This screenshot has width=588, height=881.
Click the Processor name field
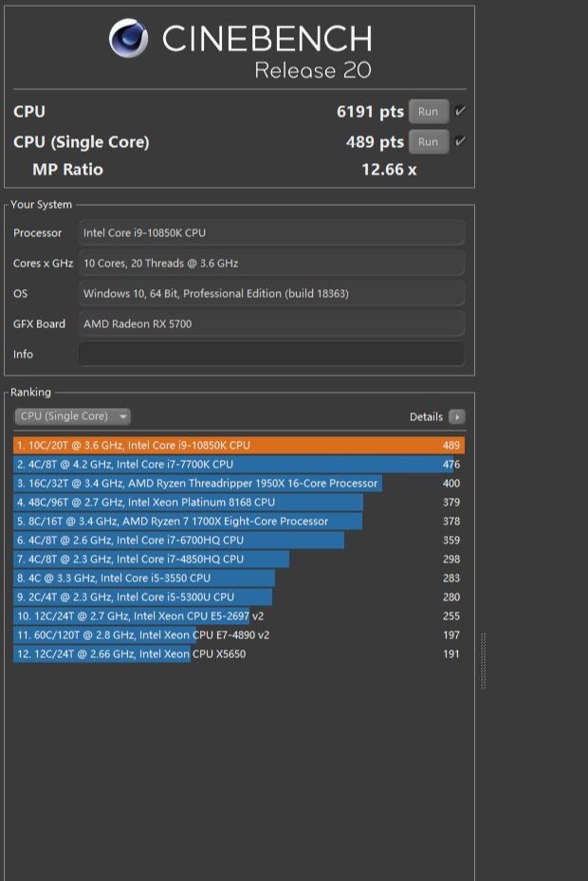(271, 233)
